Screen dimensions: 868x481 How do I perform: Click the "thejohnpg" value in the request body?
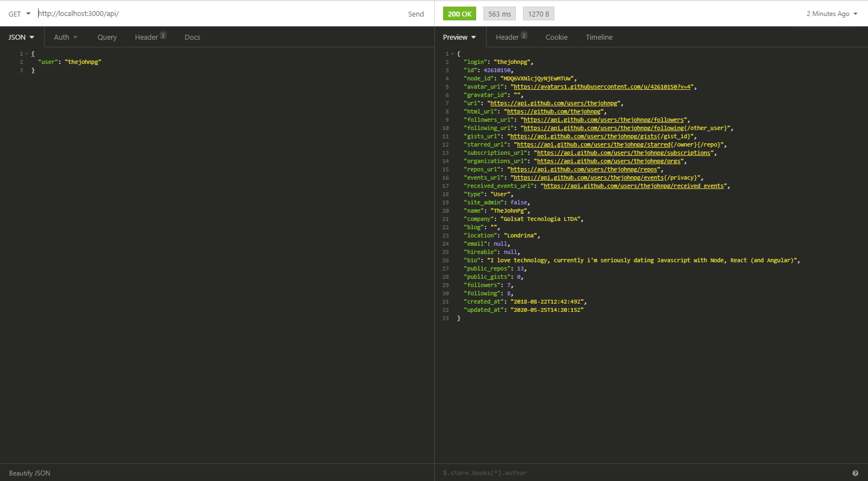coord(83,62)
